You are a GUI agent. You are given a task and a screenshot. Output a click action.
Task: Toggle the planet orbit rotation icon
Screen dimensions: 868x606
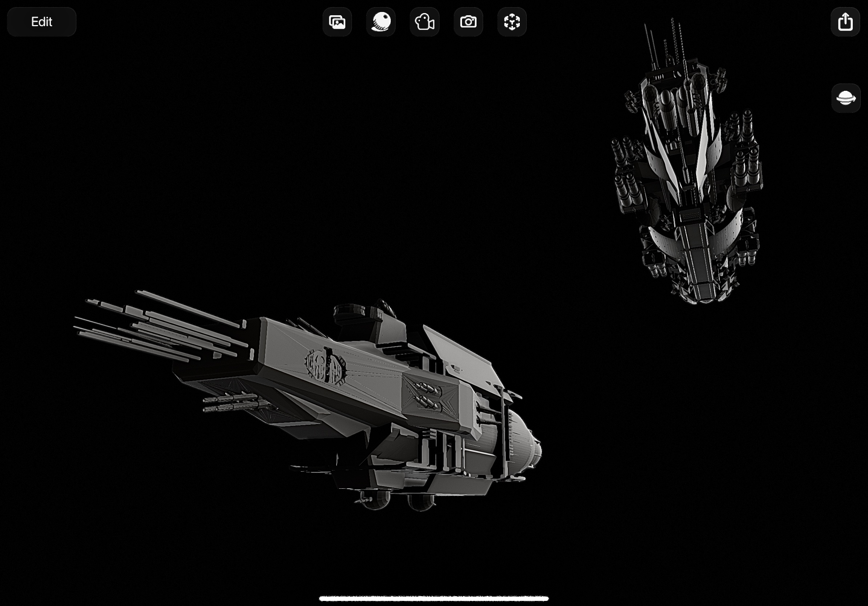tap(846, 98)
